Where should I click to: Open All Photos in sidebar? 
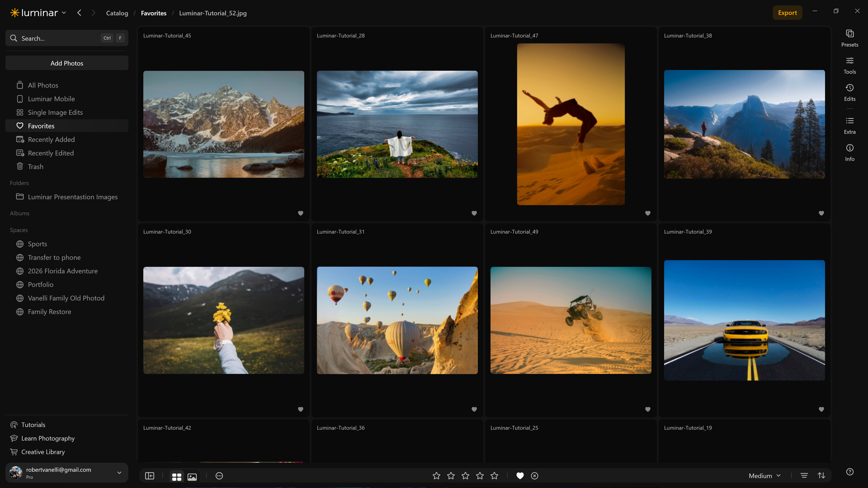67,85
